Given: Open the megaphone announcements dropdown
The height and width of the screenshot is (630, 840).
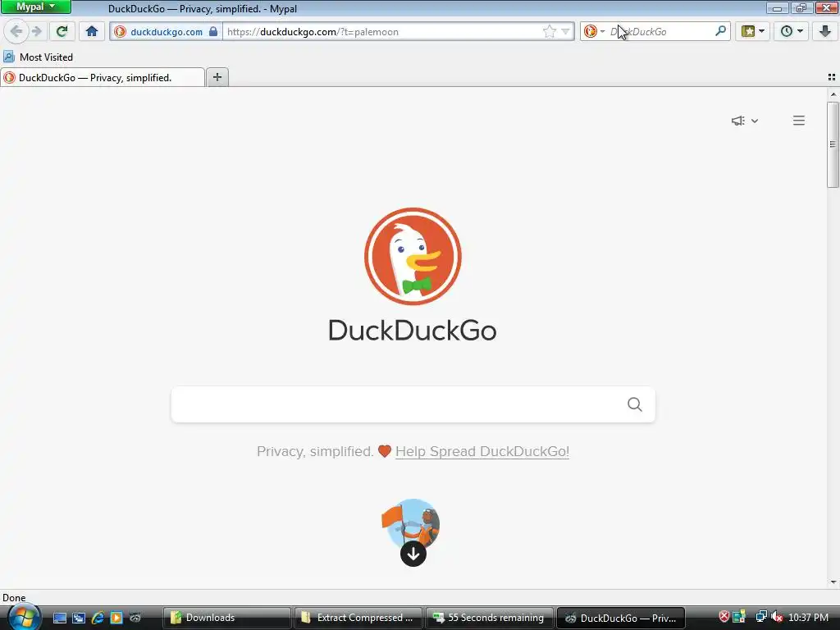Looking at the screenshot, I should (x=745, y=121).
